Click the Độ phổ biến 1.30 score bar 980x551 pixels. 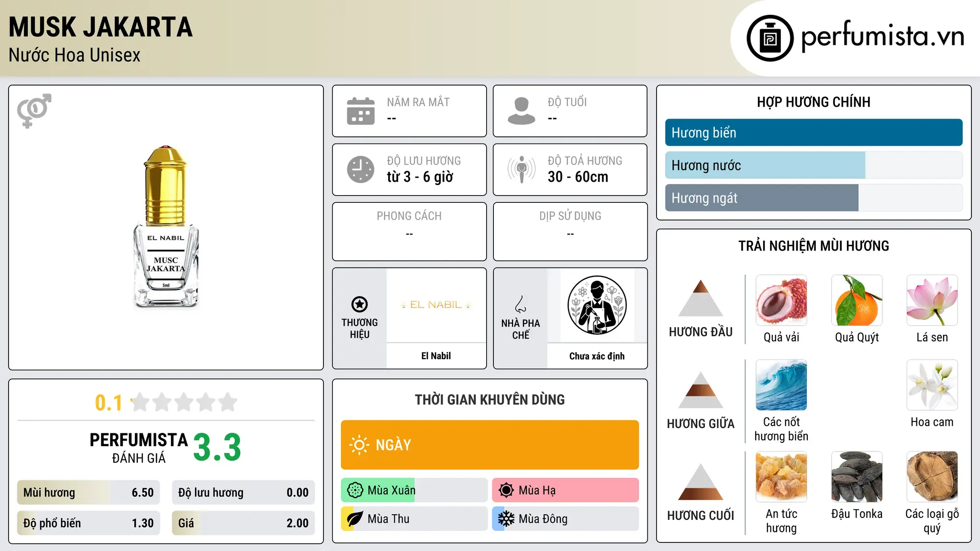[89, 523]
